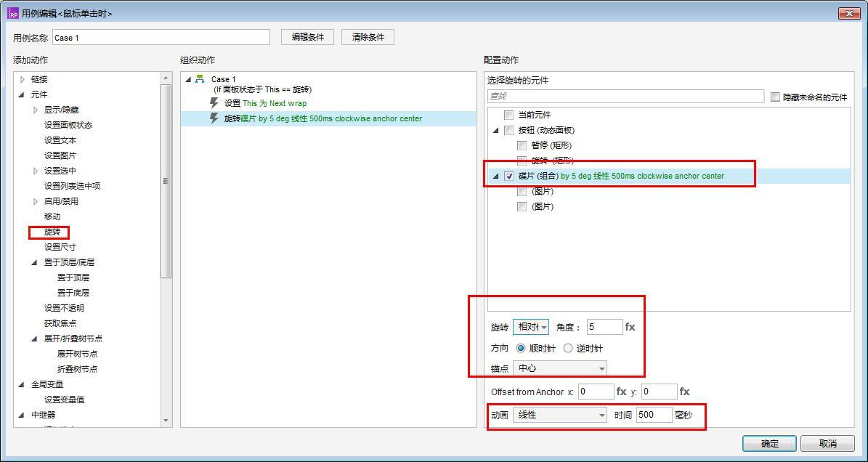Confirm with the 确定 button
Image resolution: width=868 pixels, height=462 pixels.
(x=769, y=443)
